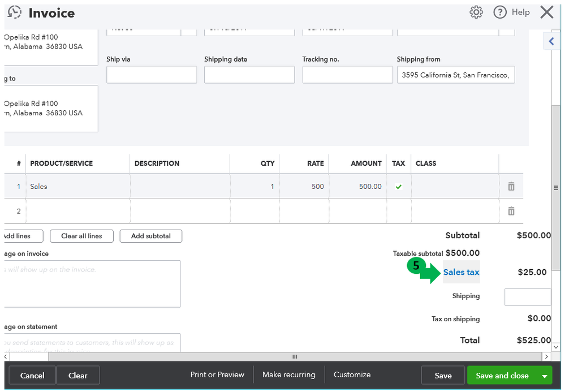Click the PRODUCT/SERVICE column header
Image resolution: width=565 pixels, height=392 pixels.
pos(61,163)
